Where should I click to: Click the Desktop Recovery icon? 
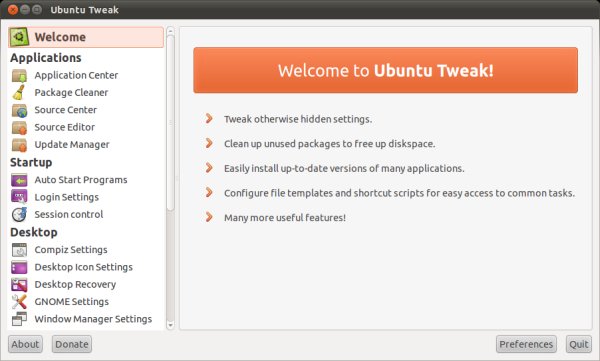pos(19,284)
